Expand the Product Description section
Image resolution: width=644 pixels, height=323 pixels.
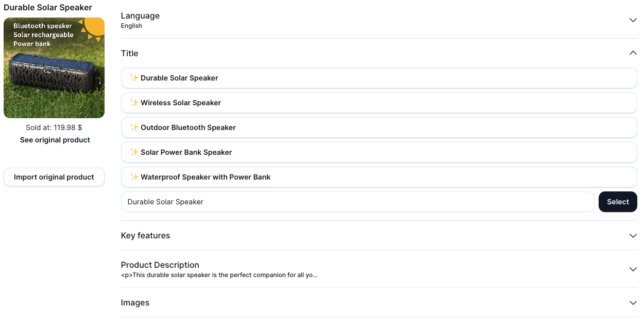tap(633, 269)
